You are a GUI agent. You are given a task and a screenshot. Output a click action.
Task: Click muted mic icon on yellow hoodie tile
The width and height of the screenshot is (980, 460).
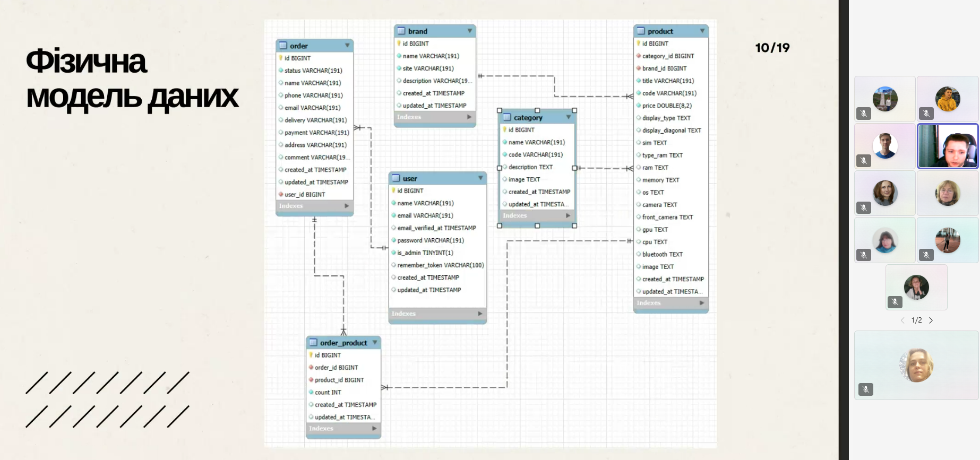point(926,114)
